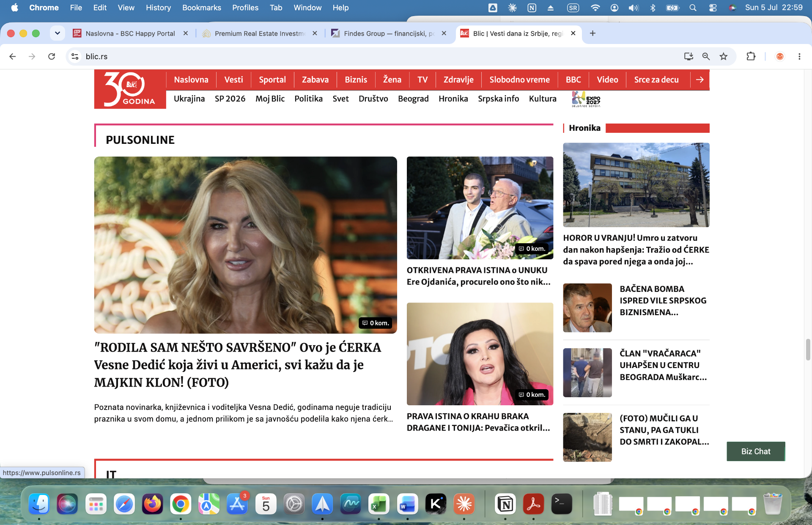Open Terminal from the dock
Viewport: 812px width, 525px height.
click(x=562, y=504)
